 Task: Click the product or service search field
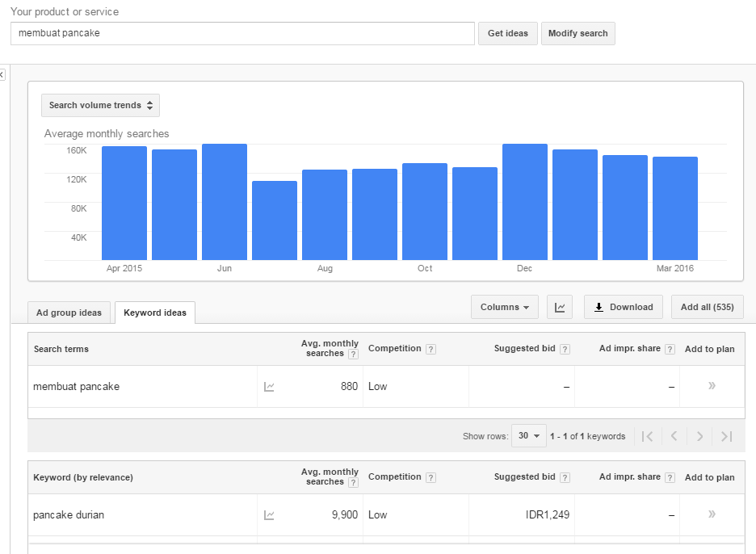242,33
